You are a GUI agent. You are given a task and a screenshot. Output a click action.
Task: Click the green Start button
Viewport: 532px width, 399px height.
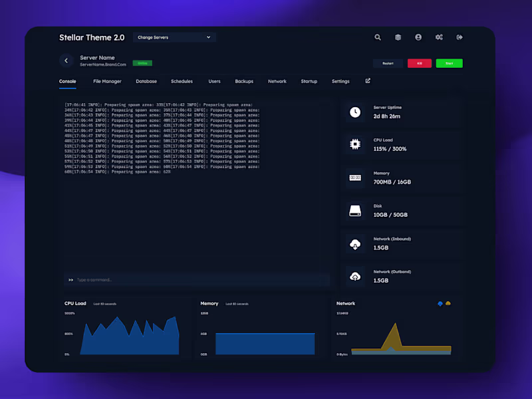[450, 63]
